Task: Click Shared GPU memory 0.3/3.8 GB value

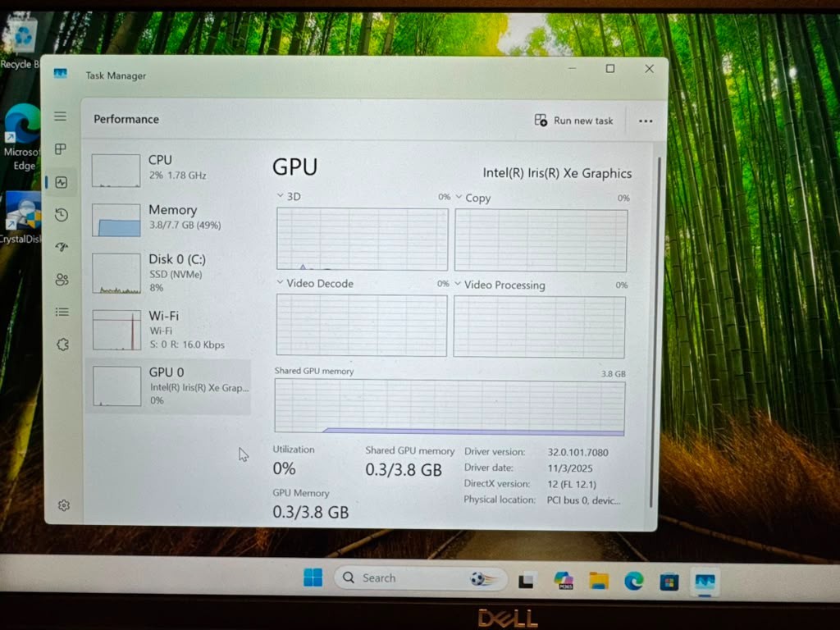Action: (x=404, y=470)
